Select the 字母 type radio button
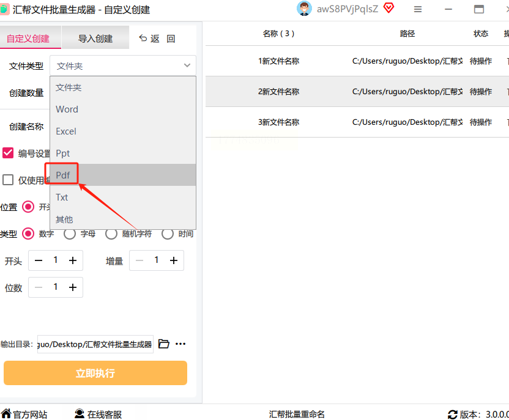 [x=70, y=234]
